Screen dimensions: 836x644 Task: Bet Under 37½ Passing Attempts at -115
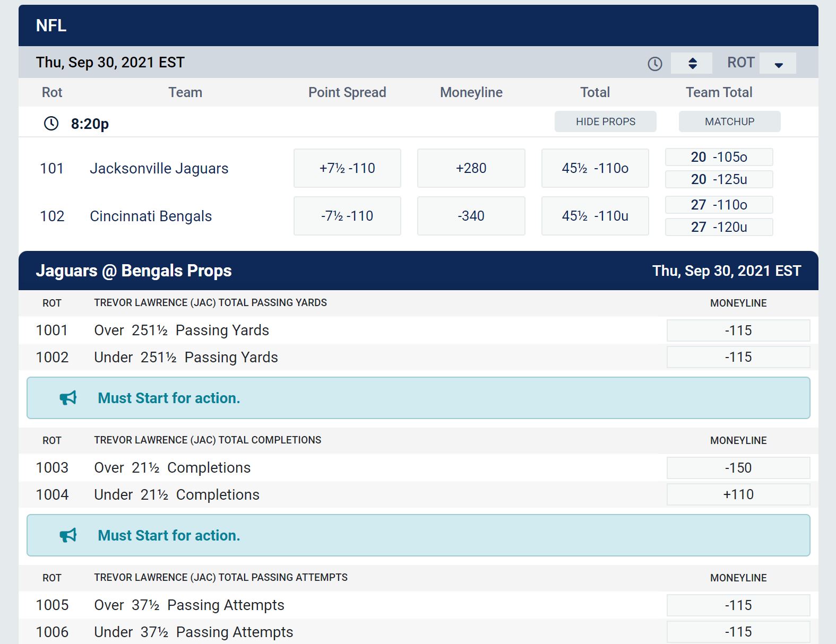click(x=738, y=632)
